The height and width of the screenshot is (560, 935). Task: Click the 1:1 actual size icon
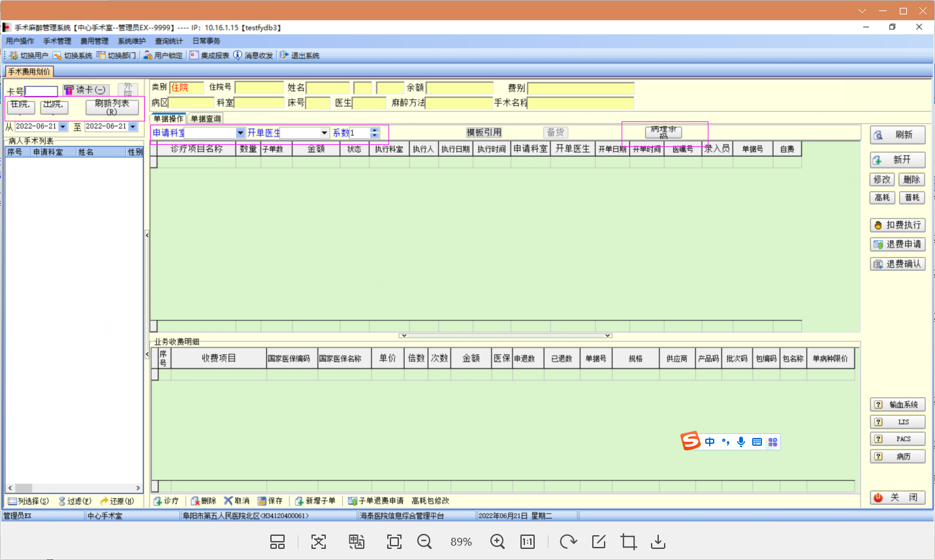coord(528,542)
